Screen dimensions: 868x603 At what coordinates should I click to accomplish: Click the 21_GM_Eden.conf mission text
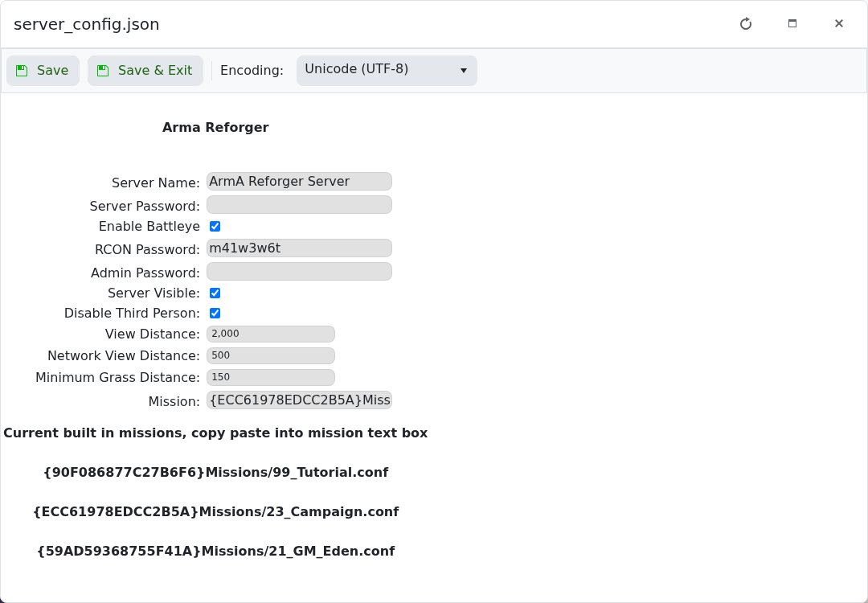pos(216,551)
